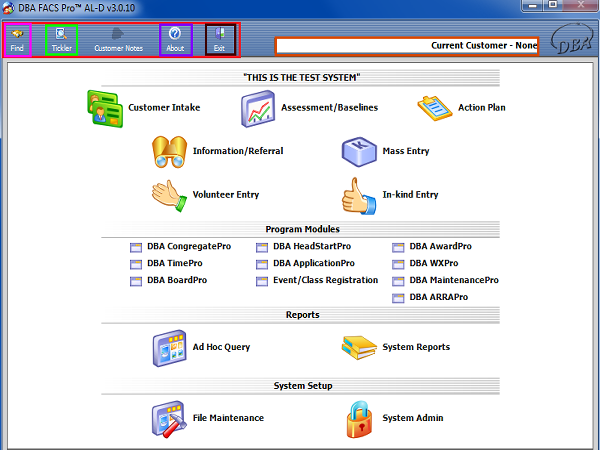Open the Ad Hoc Query text label

pyautogui.click(x=221, y=347)
